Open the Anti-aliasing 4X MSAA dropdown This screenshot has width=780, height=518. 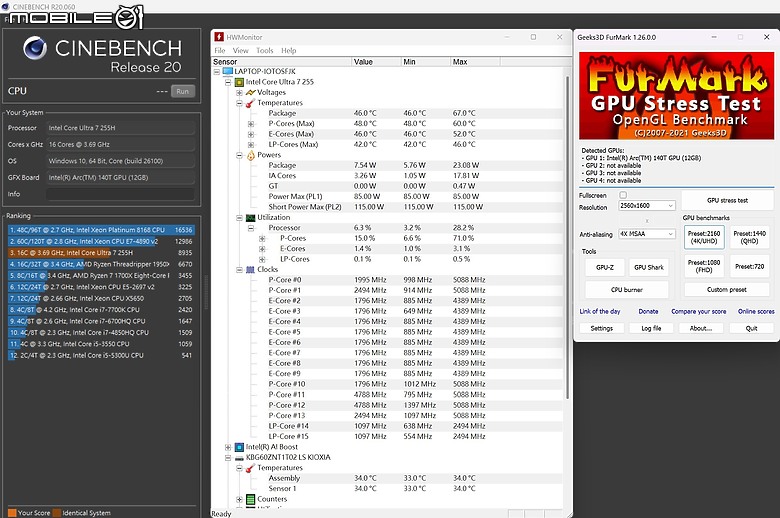tap(647, 234)
